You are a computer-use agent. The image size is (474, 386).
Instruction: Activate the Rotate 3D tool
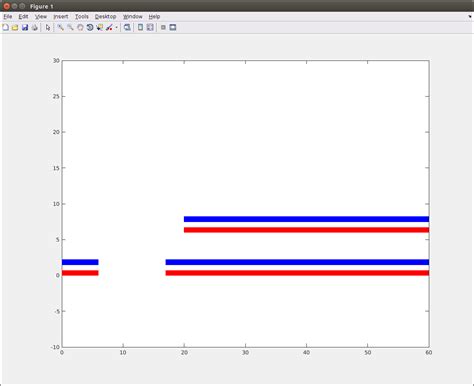coord(90,27)
